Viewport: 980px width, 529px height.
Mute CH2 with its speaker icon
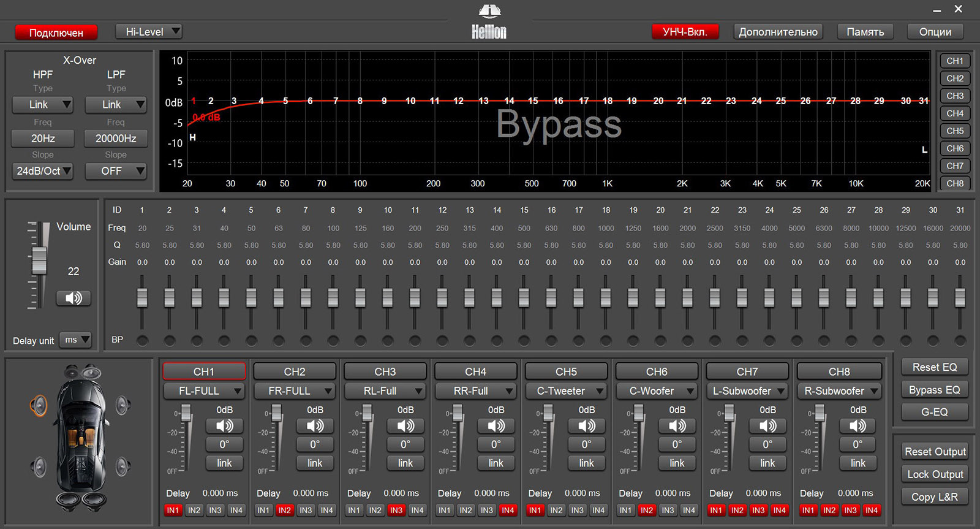point(315,425)
